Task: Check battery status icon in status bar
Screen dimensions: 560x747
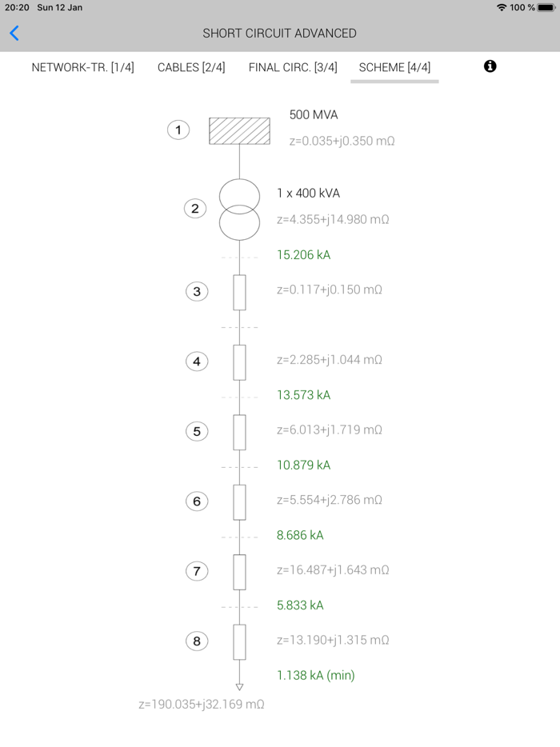Action: click(547, 7)
